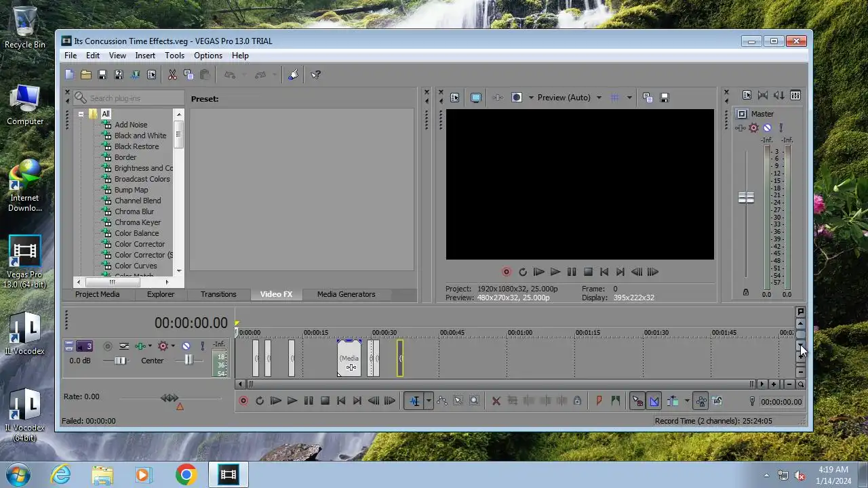Toggle Lock Envelopes to Events button

(701, 401)
